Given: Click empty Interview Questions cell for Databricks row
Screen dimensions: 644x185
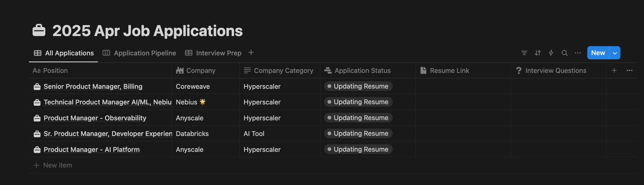Looking at the screenshot, I should point(559,134).
